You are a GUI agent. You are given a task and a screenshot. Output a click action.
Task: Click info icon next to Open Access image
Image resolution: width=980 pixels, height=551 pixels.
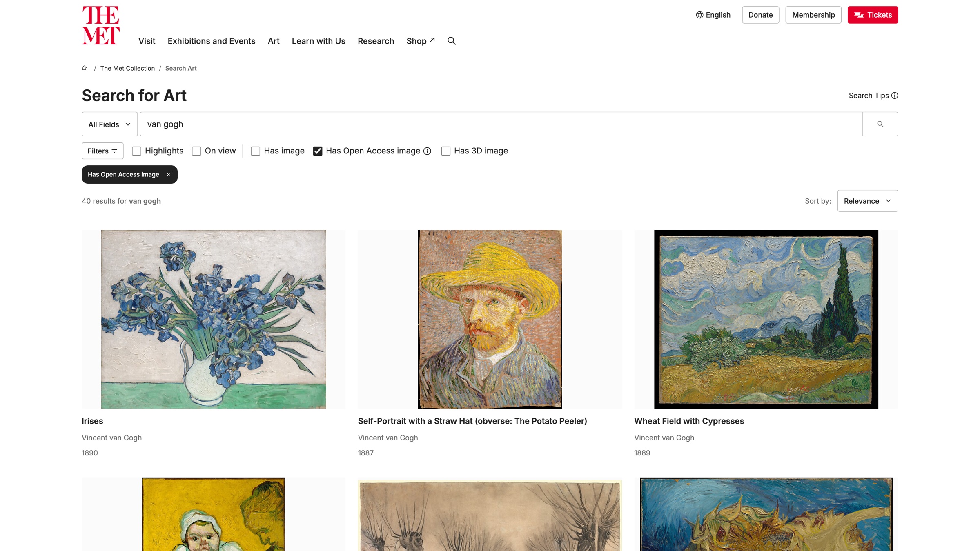pyautogui.click(x=427, y=151)
